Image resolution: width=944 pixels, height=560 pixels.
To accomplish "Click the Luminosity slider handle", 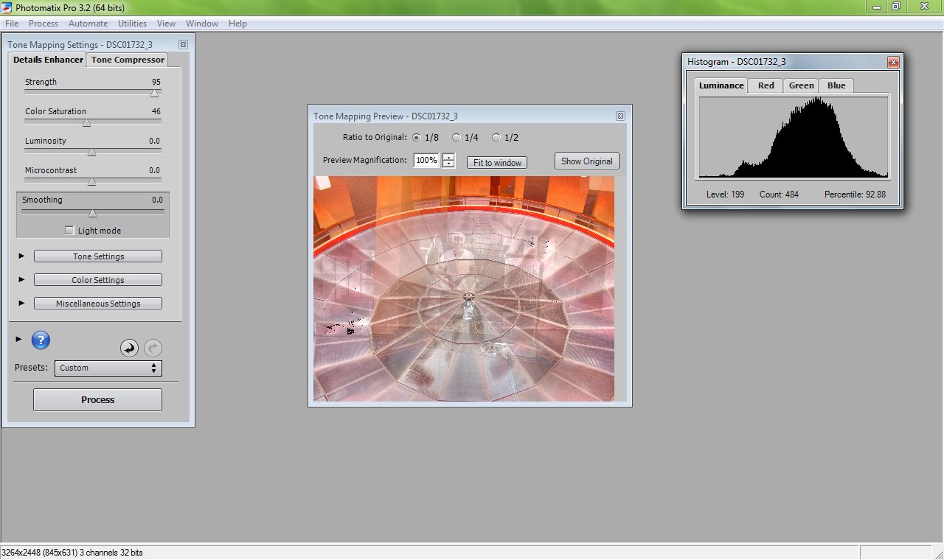I will (x=91, y=153).
